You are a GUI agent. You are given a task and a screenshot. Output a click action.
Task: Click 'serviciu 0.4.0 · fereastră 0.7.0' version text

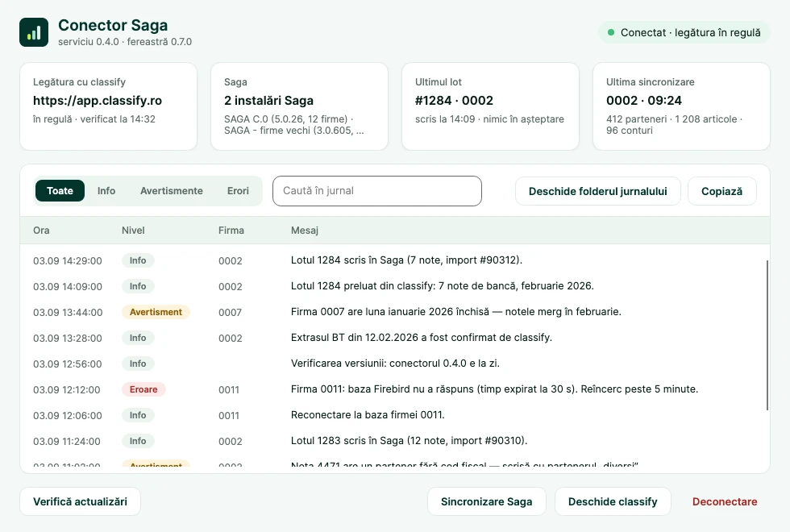pos(125,42)
